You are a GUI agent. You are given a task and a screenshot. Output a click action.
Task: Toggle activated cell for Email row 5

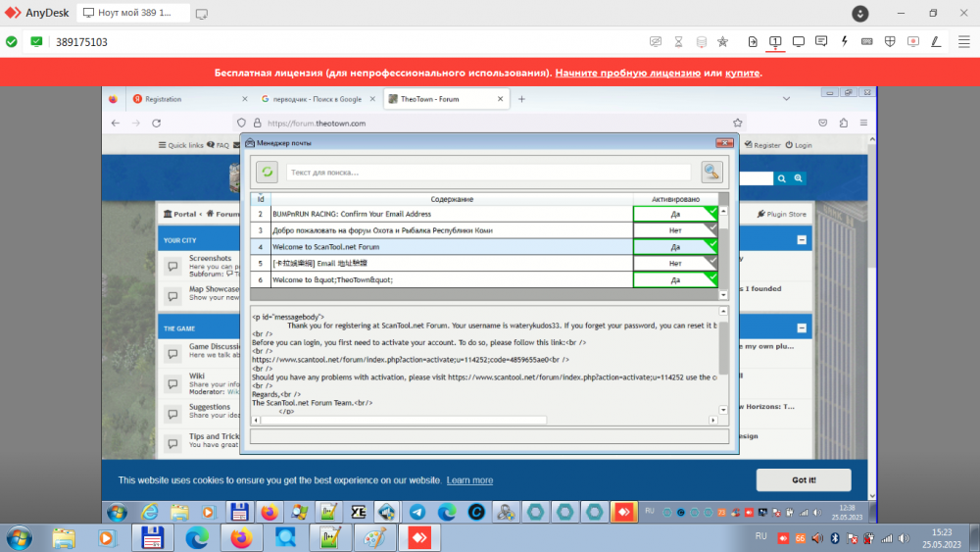675,263
